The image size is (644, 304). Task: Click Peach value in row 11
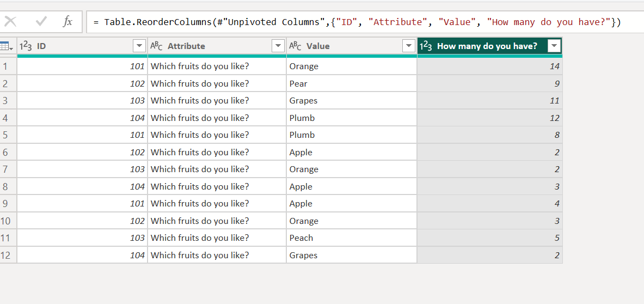pos(352,238)
